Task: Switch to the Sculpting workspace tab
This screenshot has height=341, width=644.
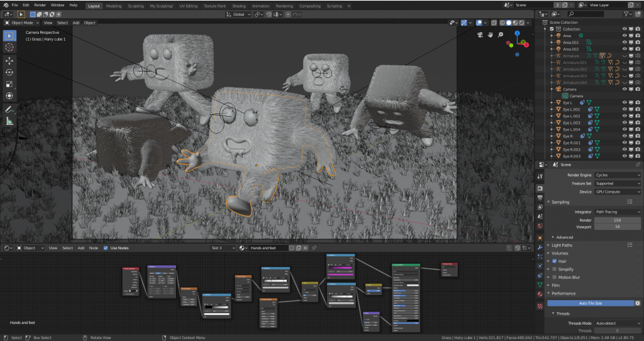Action: 135,6
